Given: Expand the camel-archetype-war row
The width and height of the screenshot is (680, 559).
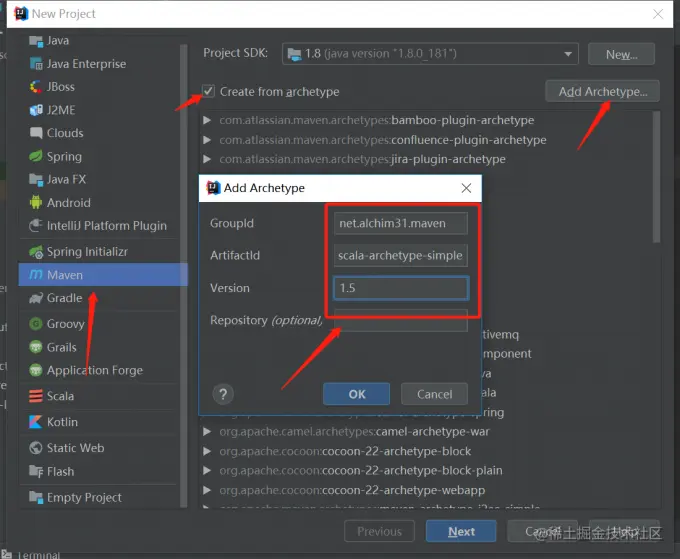Looking at the screenshot, I should (x=207, y=432).
